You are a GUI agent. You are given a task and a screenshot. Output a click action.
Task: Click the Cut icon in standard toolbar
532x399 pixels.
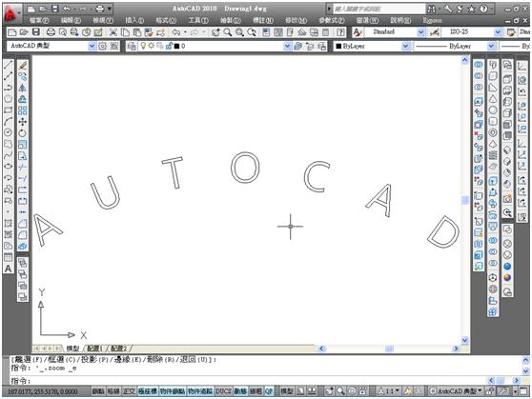coord(113,32)
